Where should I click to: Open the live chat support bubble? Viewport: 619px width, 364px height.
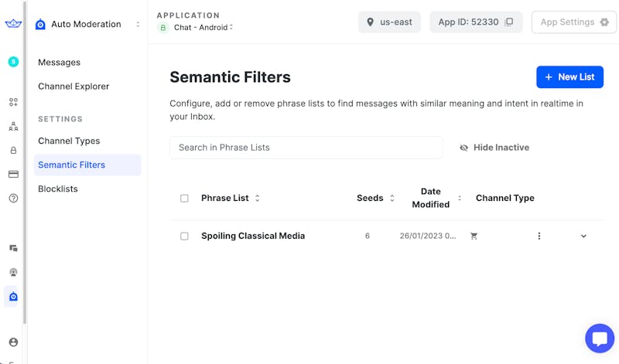click(x=600, y=338)
